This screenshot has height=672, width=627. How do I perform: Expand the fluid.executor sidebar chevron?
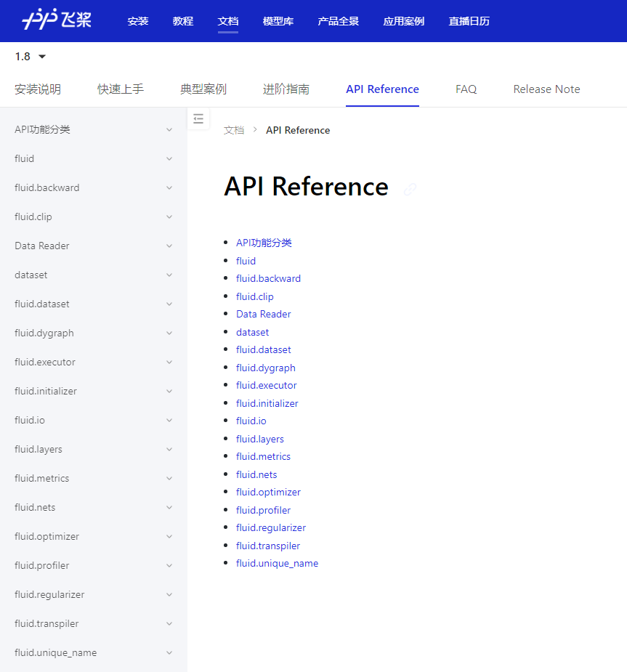coord(169,362)
